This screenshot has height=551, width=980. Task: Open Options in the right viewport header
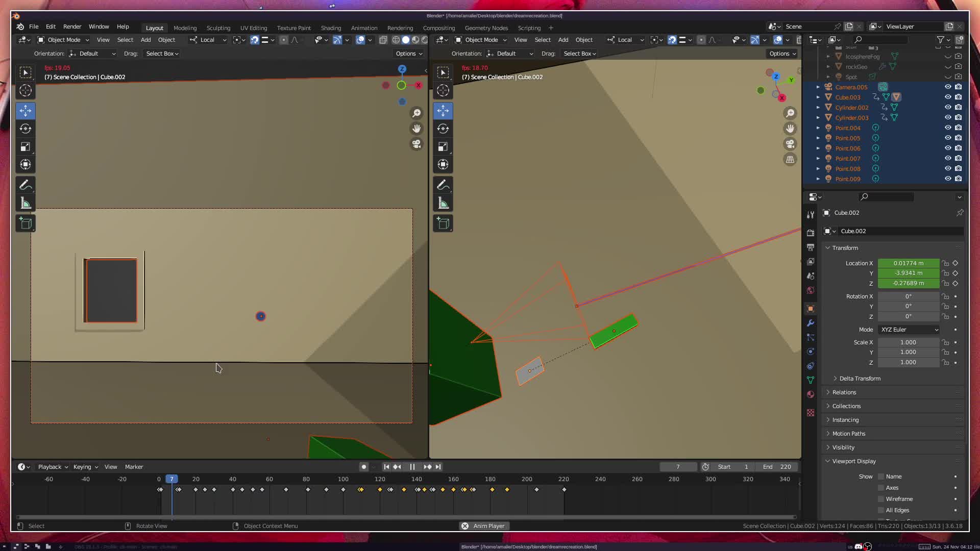click(782, 54)
